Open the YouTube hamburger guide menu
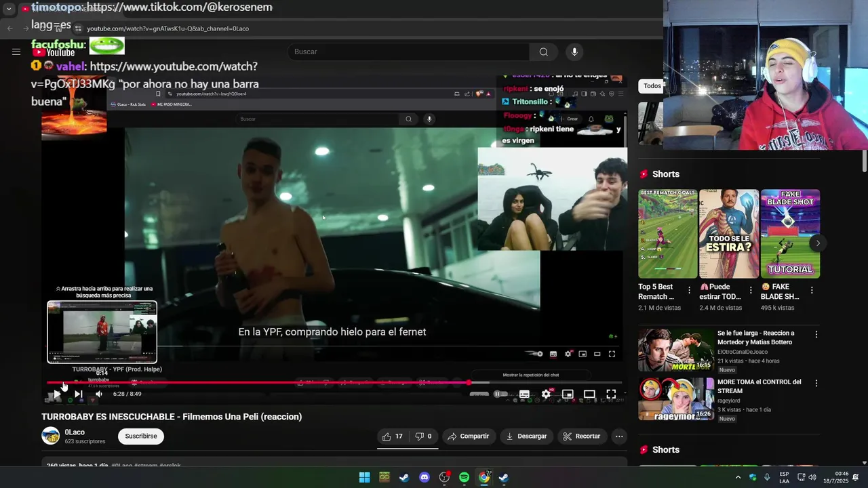The height and width of the screenshot is (488, 868). pyautogui.click(x=16, y=52)
